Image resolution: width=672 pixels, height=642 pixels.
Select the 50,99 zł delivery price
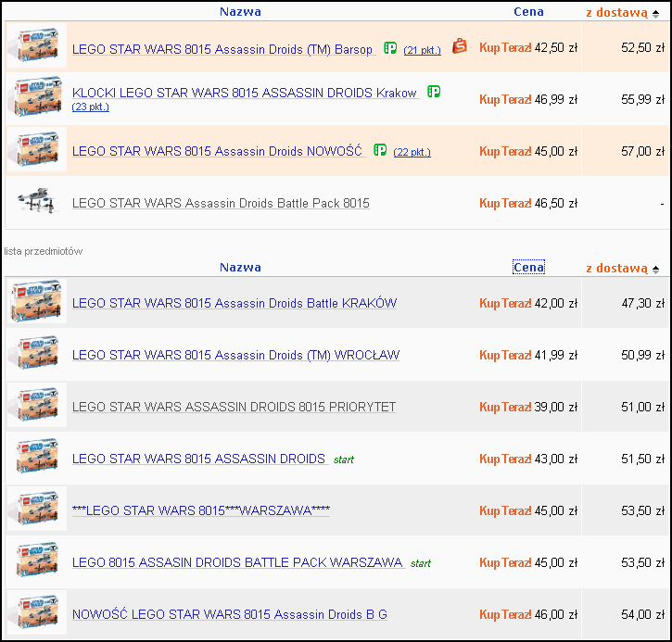[x=642, y=355]
